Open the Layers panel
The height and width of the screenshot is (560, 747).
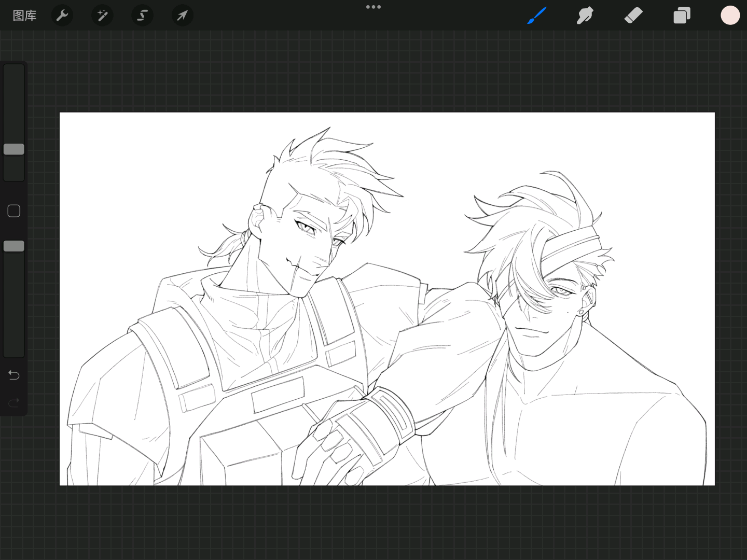[x=682, y=16]
